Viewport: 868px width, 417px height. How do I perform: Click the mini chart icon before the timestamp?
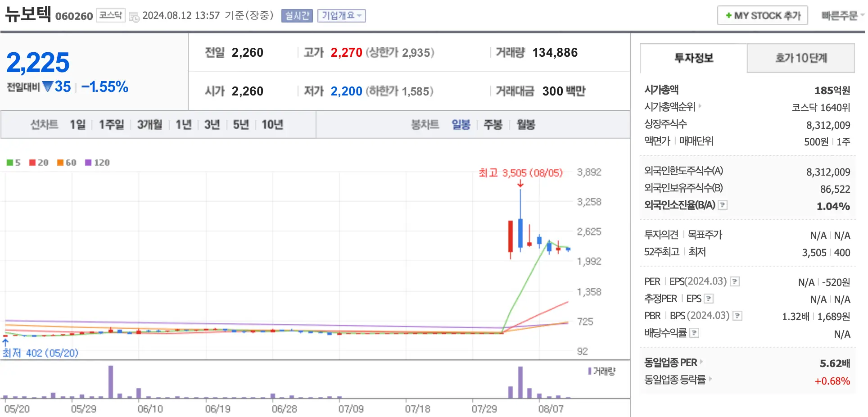point(133,15)
